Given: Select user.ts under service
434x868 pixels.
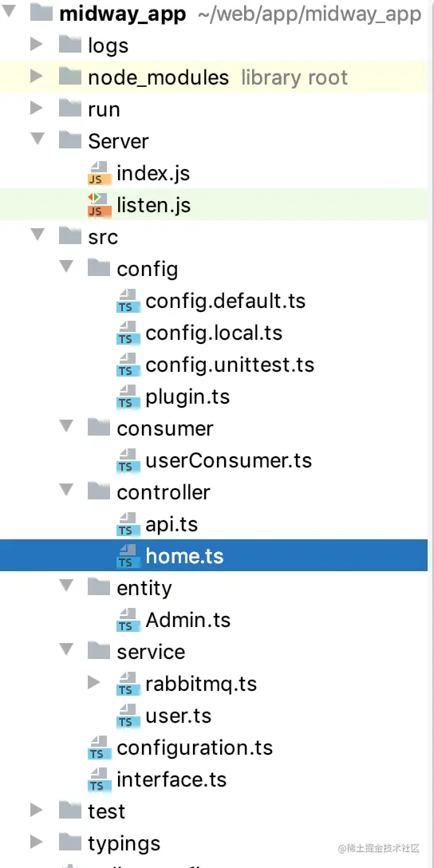Looking at the screenshot, I should click(x=178, y=716).
